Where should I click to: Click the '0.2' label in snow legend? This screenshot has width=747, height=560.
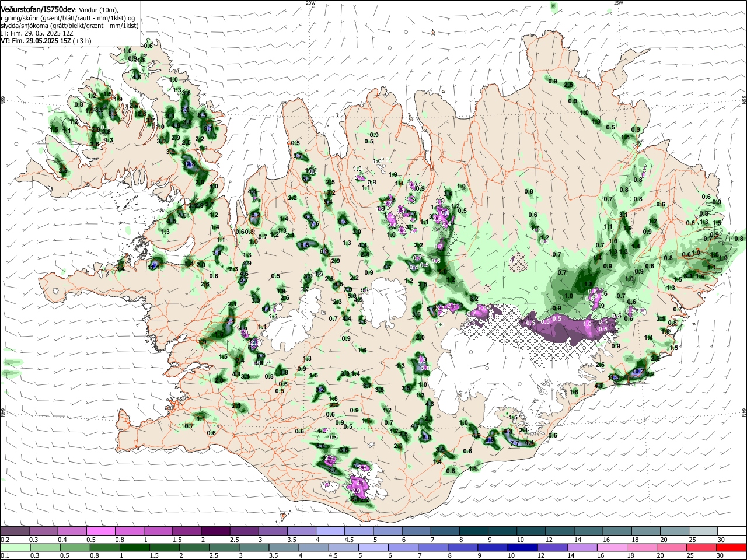point(5,540)
